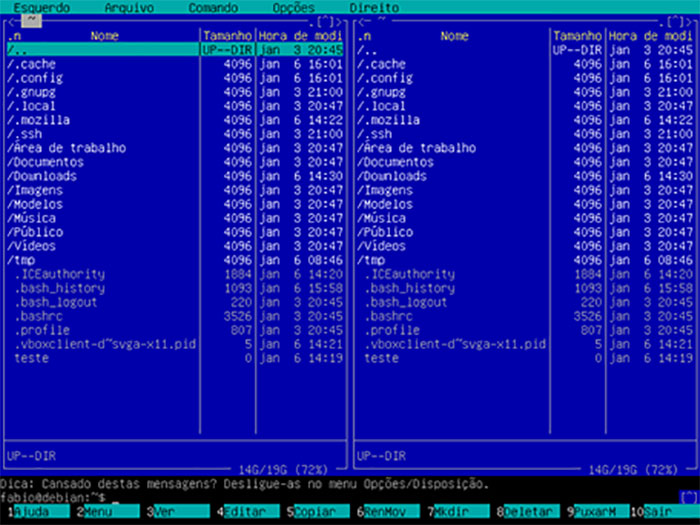Select /Documentos in the left panel
The image size is (700, 525).
[175, 162]
